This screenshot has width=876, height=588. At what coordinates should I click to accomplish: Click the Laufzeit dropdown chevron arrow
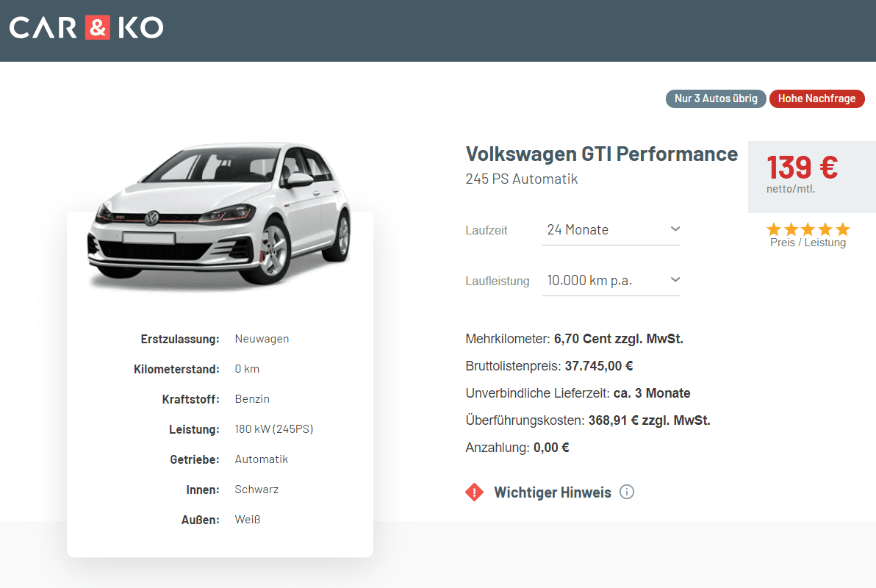[675, 229]
